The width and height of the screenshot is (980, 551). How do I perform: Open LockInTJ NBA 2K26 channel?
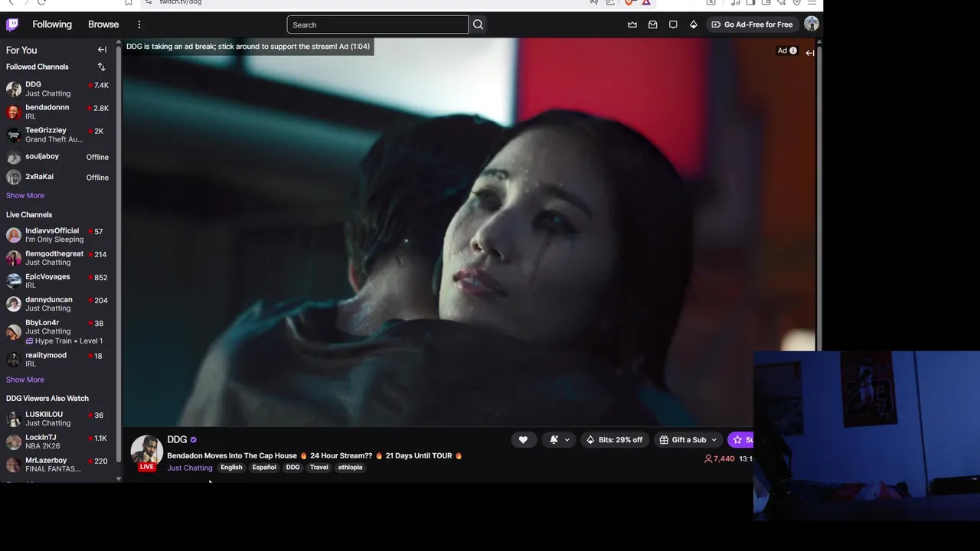[57, 442]
